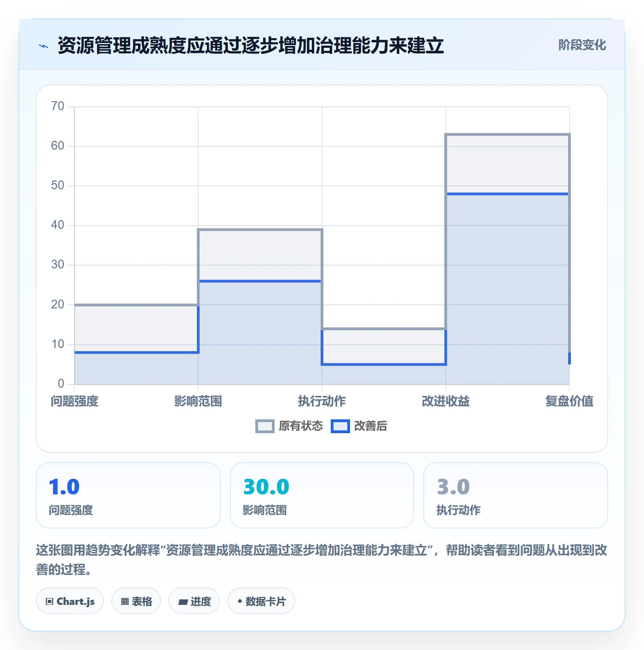Click the 复盘价值 x-axis label
The width and height of the screenshot is (644, 650).
[x=569, y=401]
